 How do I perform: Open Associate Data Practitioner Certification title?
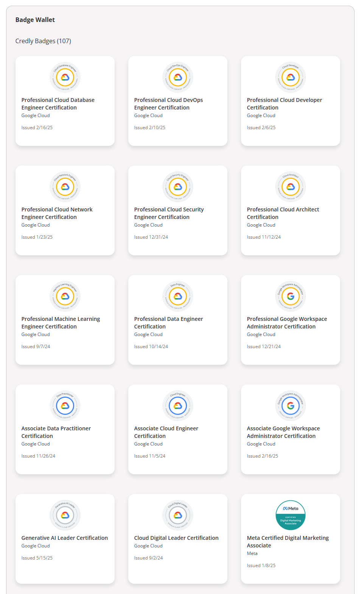click(x=56, y=432)
